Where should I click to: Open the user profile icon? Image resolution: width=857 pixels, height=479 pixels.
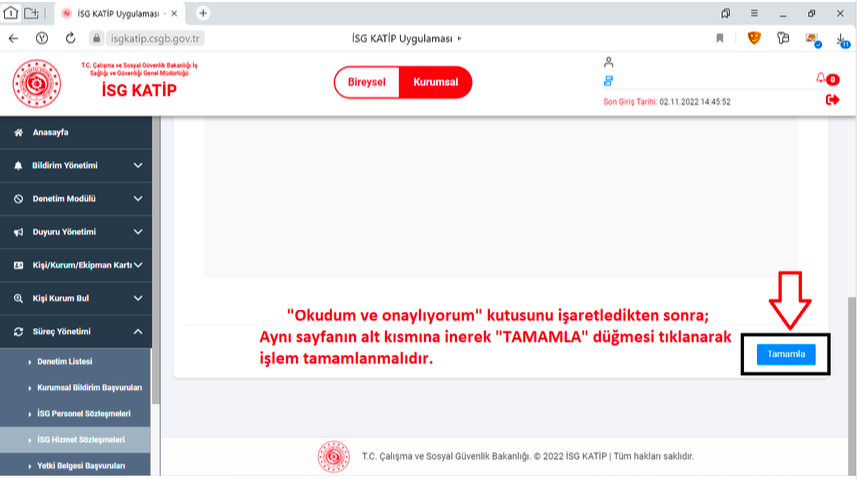point(608,63)
